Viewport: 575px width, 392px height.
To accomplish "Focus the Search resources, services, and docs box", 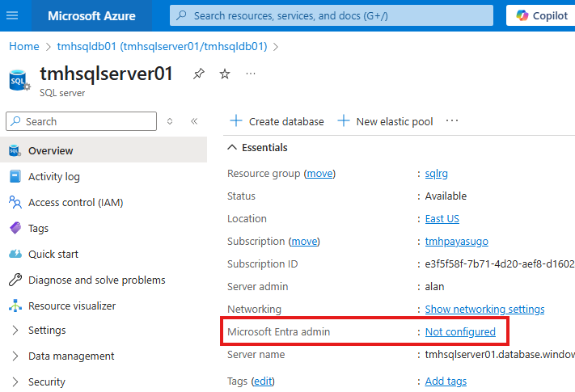I will point(331,15).
